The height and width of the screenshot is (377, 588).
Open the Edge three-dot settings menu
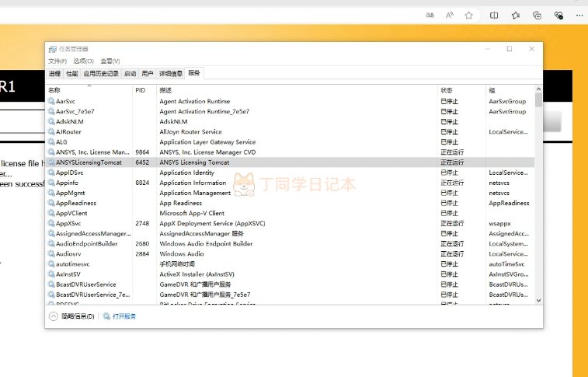pyautogui.click(x=580, y=15)
